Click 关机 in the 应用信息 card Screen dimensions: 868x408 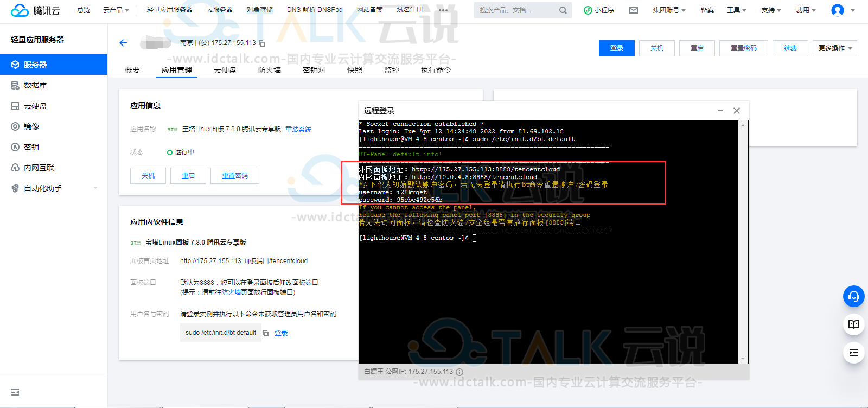(x=148, y=176)
